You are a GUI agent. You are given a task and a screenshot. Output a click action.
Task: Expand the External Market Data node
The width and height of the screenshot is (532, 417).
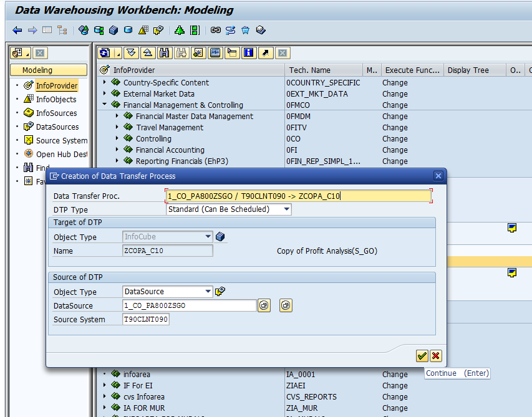point(105,93)
